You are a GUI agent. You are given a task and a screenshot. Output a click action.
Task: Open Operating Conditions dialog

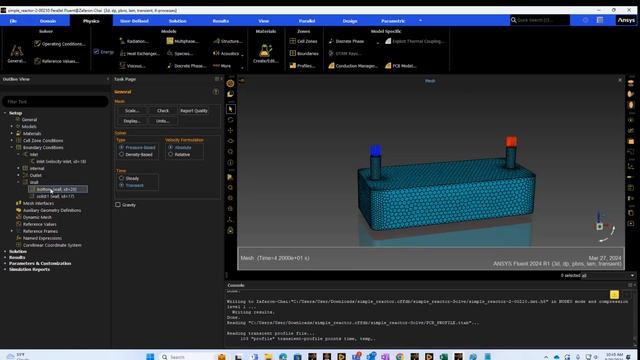(60, 44)
